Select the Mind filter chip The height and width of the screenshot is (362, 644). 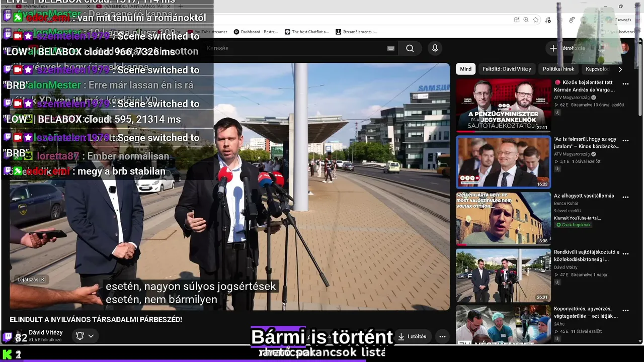click(466, 69)
